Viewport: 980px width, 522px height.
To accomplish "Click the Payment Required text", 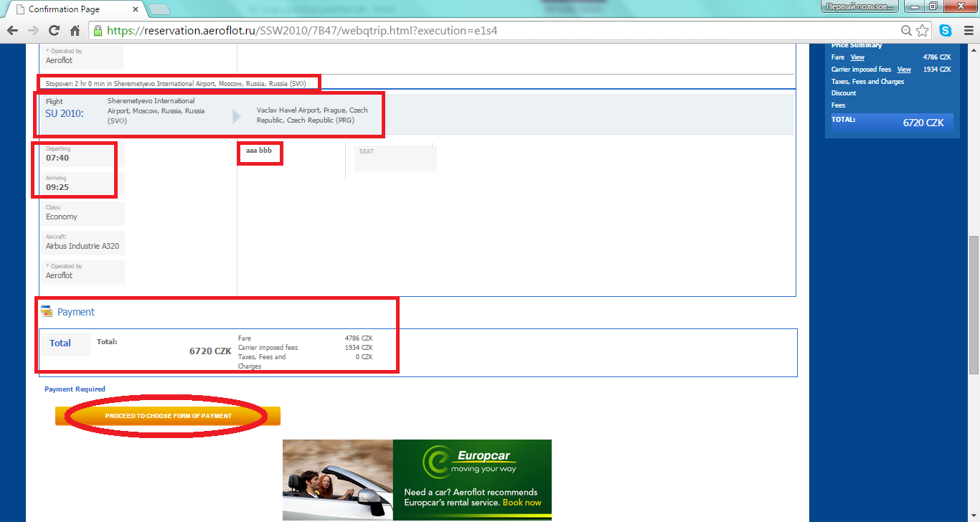I will click(75, 389).
